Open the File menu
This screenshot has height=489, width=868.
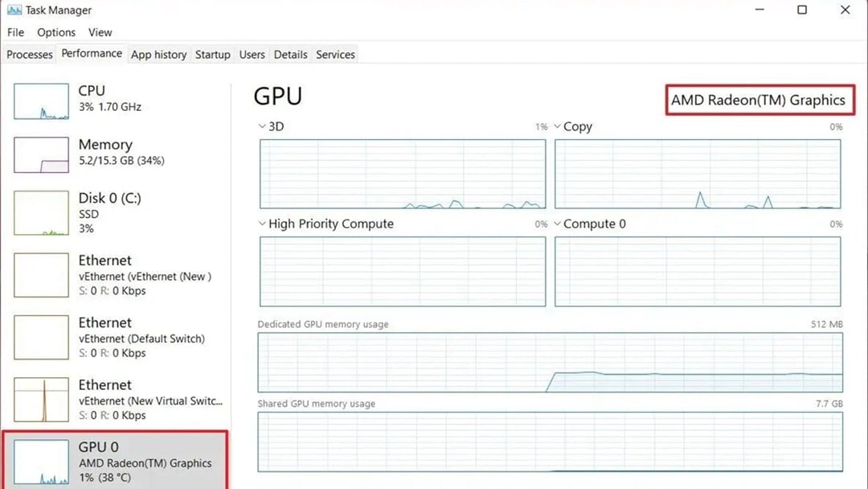tap(15, 32)
